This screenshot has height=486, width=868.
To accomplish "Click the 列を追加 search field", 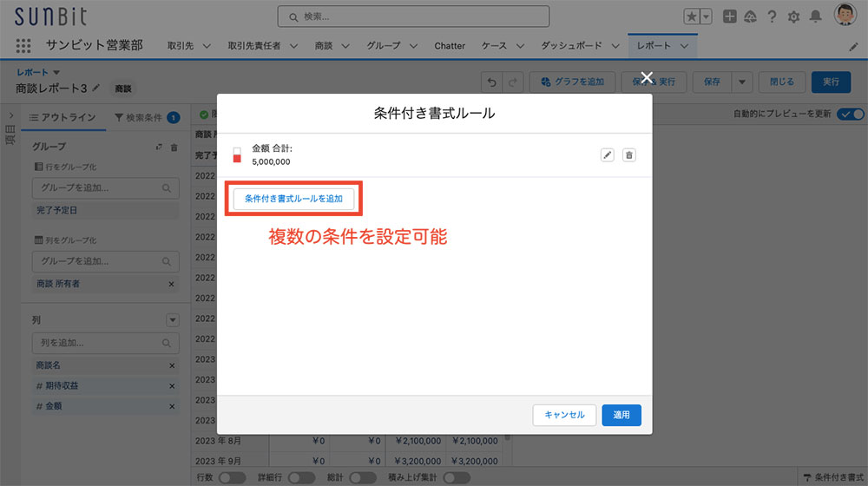I will tap(105, 343).
